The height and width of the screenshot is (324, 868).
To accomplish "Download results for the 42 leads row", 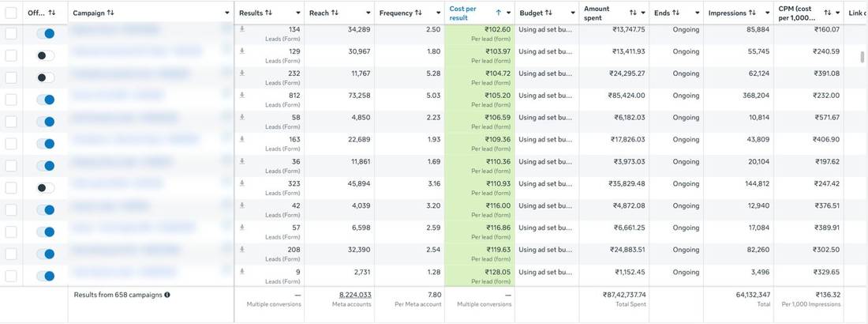I will [x=242, y=205].
